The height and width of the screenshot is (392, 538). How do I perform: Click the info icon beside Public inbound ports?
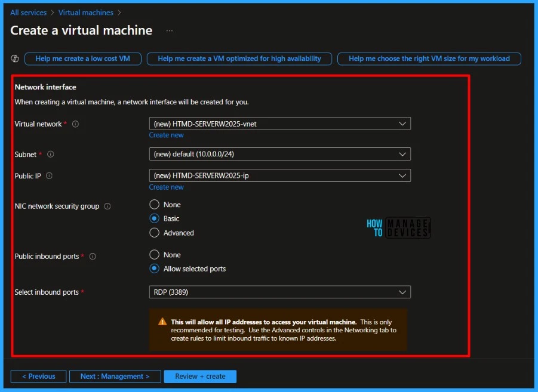coord(93,257)
